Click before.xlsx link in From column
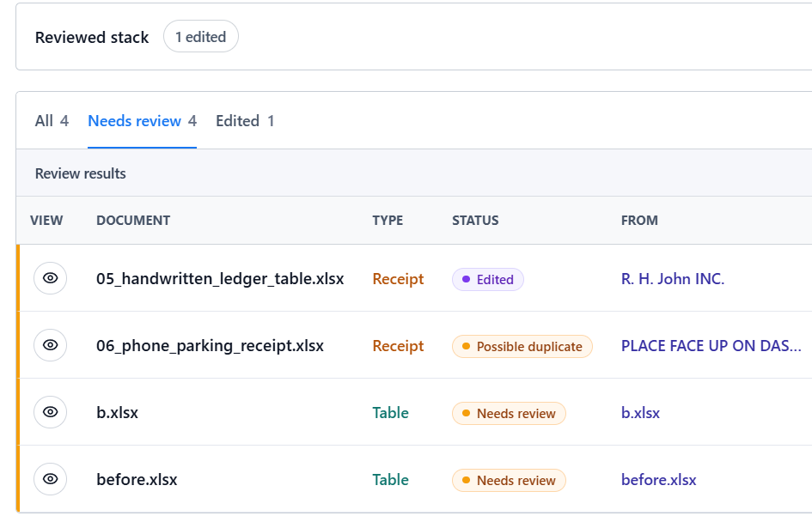 [x=659, y=480]
